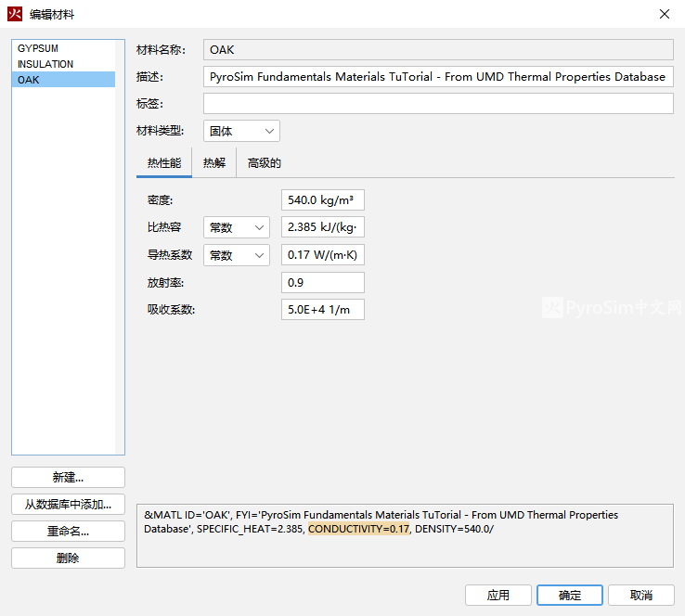Select INSULATION in the material list
This screenshot has width=685, height=616.
tap(63, 64)
